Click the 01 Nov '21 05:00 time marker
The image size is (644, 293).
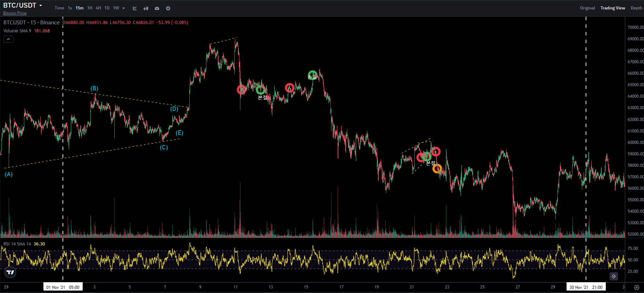tap(63, 287)
